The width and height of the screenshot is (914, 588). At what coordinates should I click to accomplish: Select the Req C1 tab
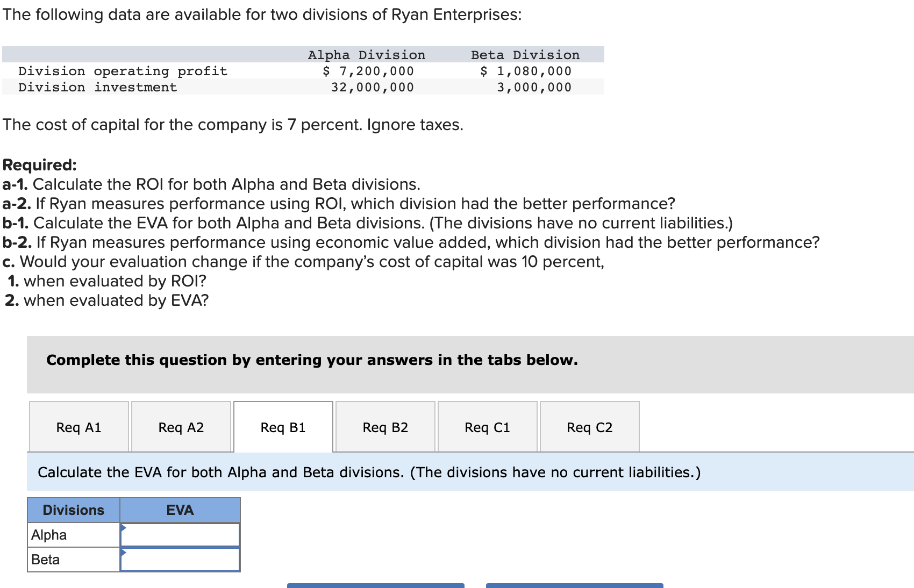[x=487, y=427]
